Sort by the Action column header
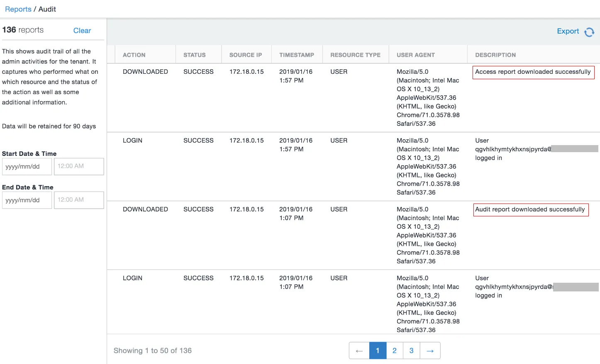 pyautogui.click(x=134, y=55)
